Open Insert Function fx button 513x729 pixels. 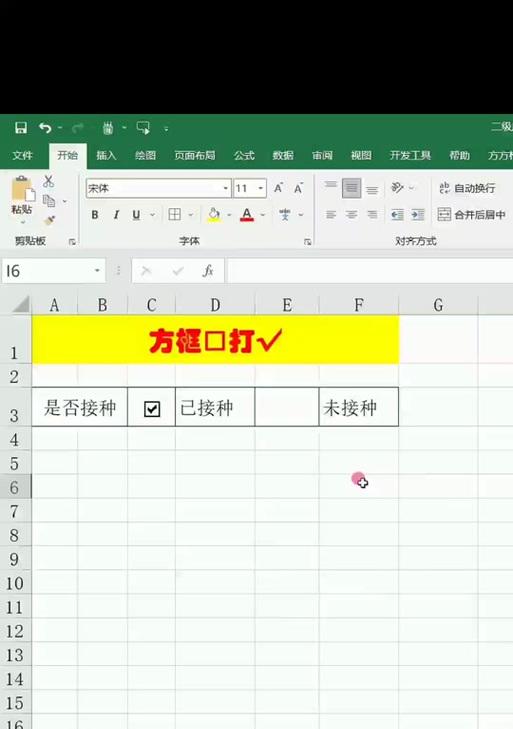tap(208, 271)
